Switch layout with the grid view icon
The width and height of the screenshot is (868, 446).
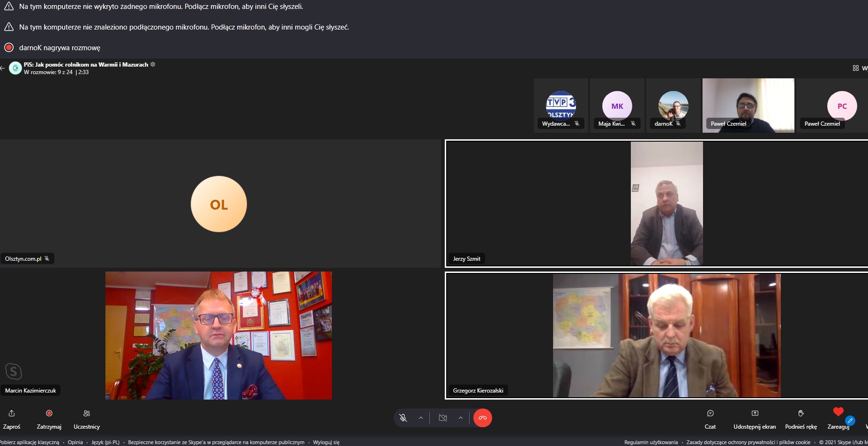pos(856,68)
